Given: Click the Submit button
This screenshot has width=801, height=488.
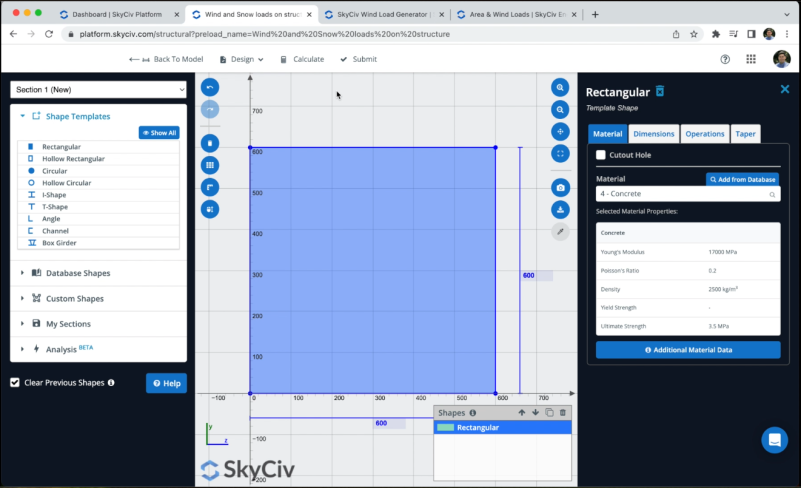Looking at the screenshot, I should coord(359,59).
